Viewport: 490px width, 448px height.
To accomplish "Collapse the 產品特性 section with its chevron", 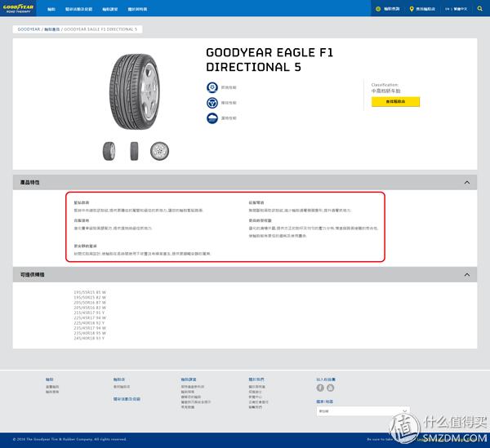I will click(467, 182).
